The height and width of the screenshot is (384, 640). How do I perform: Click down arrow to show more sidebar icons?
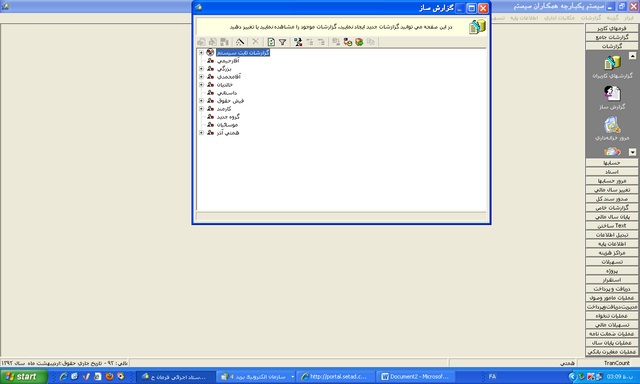[x=632, y=152]
